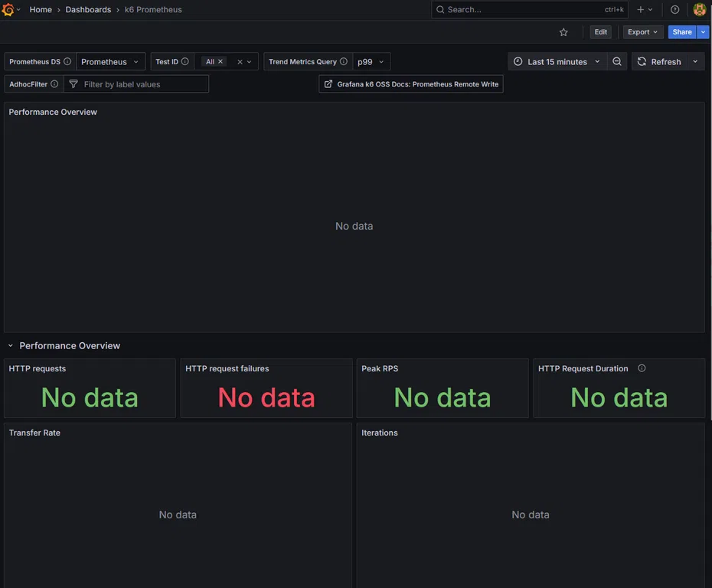Open Grafana k6 OSS Docs link

411,84
